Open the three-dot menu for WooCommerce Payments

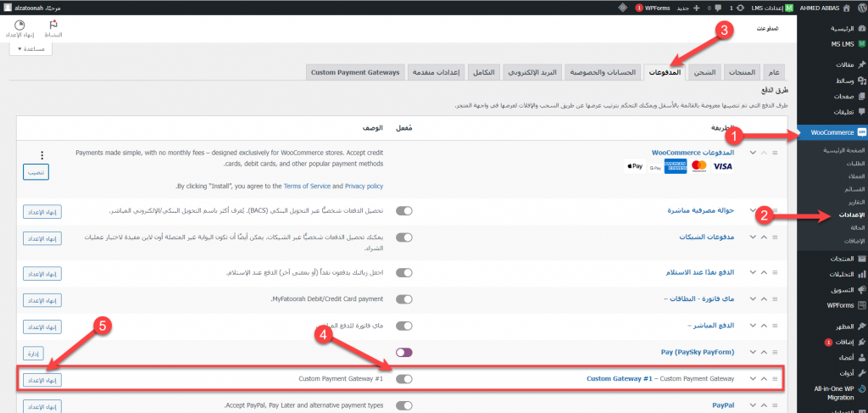pyautogui.click(x=42, y=155)
